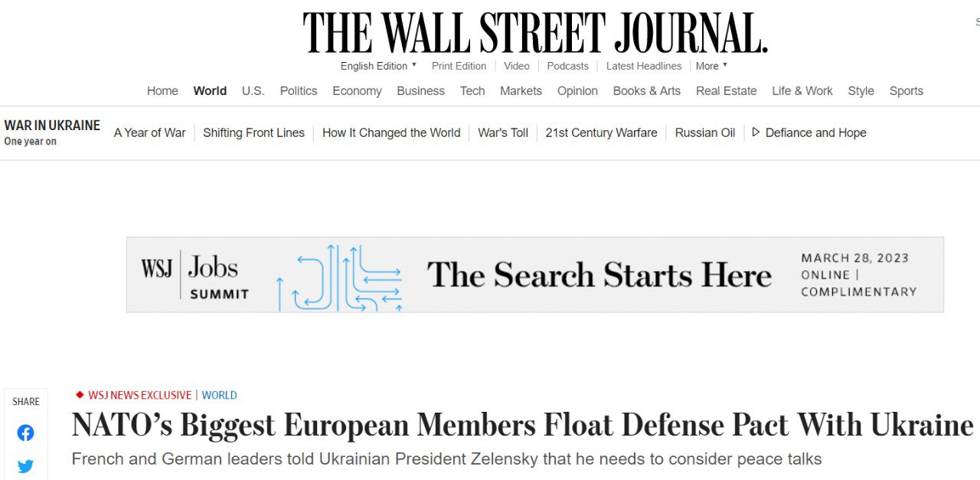
Task: Open Podcasts link
Action: pyautogui.click(x=568, y=66)
